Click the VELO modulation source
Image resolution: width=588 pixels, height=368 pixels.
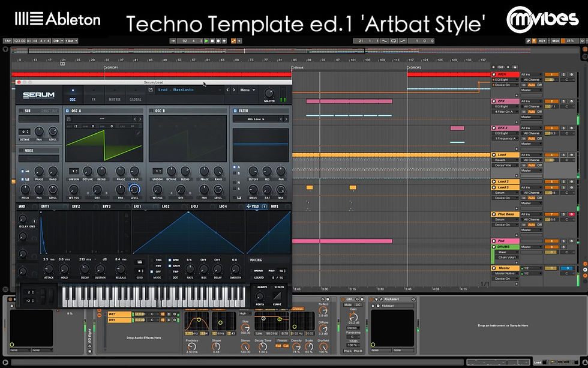coord(256,207)
